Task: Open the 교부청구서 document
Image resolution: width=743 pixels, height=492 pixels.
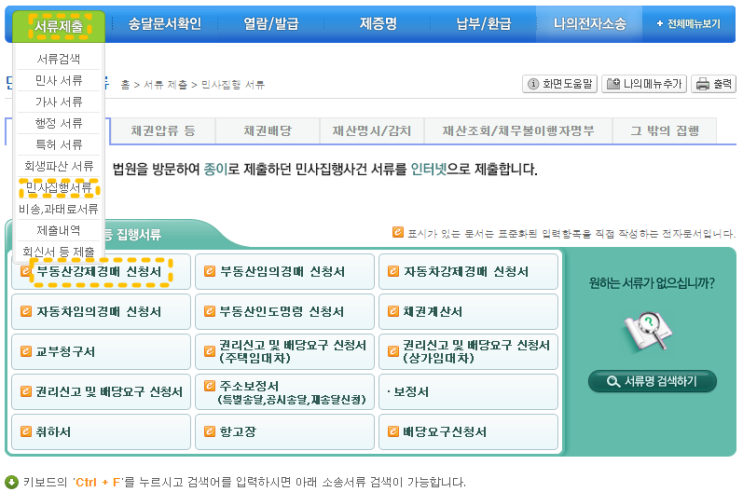Action: coord(101,352)
